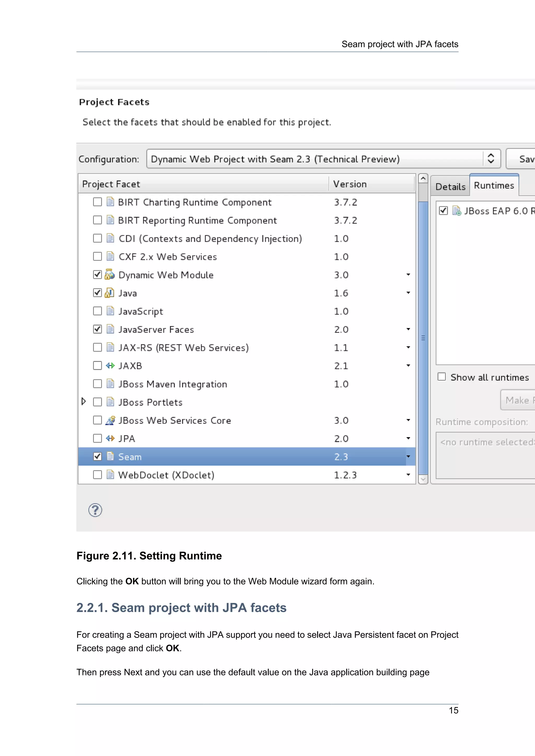Open the JAXB version dropdown
This screenshot has width=535, height=756.
[x=408, y=365]
